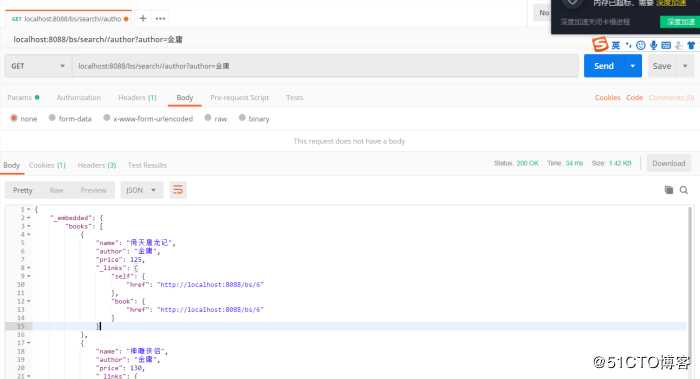The width and height of the screenshot is (700, 379).
Task: Collapse the first book's _links node, line 8
Action: coord(29,268)
